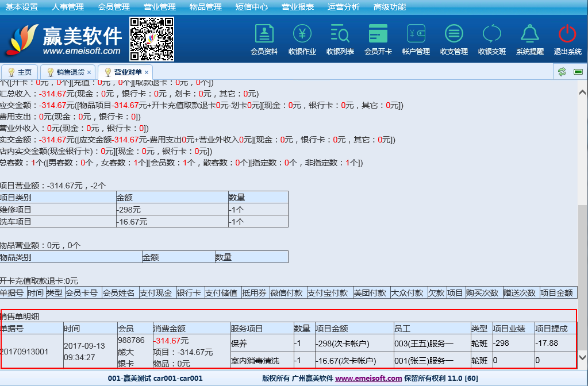Open the 收银交班 shift handover icon

coord(491,35)
